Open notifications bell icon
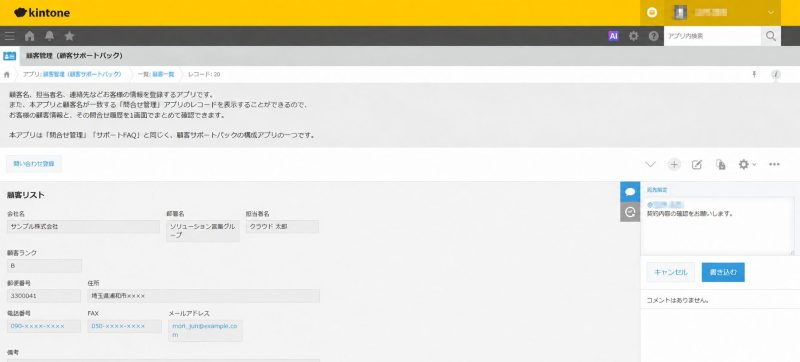 click(49, 36)
